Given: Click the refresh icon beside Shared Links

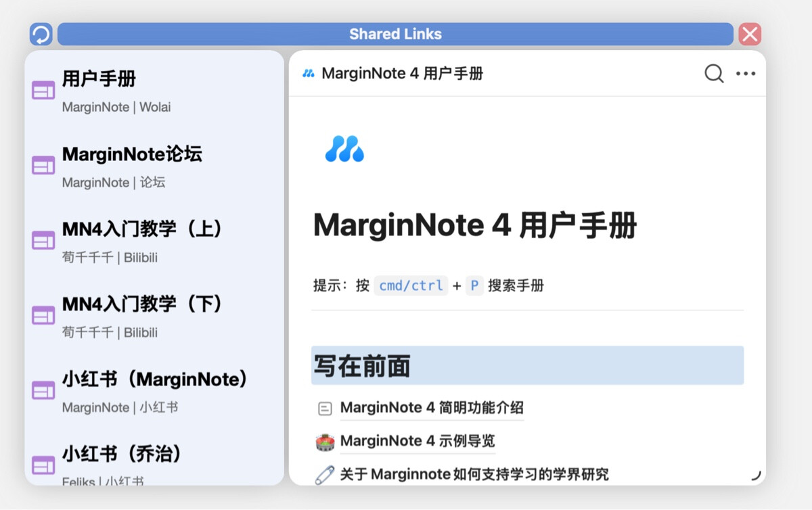Looking at the screenshot, I should (x=41, y=34).
